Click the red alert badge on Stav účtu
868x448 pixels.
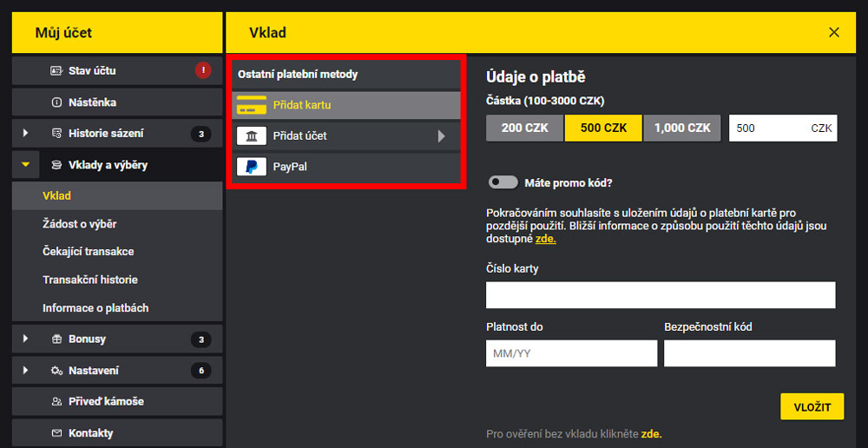click(203, 71)
